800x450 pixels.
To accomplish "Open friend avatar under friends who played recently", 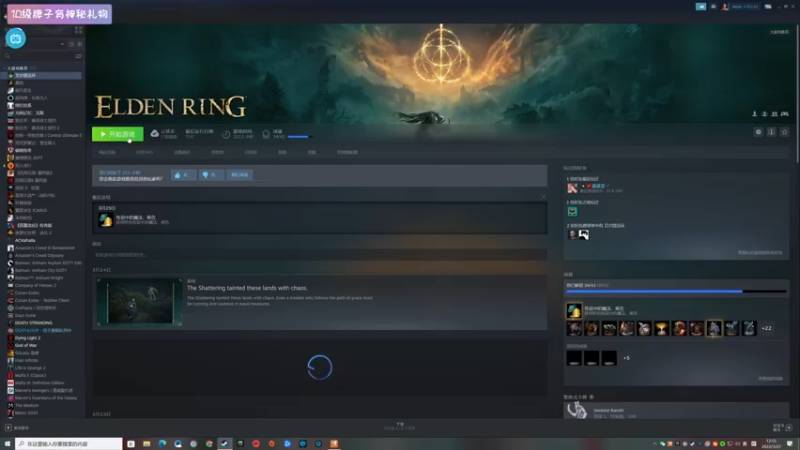I will click(572, 188).
